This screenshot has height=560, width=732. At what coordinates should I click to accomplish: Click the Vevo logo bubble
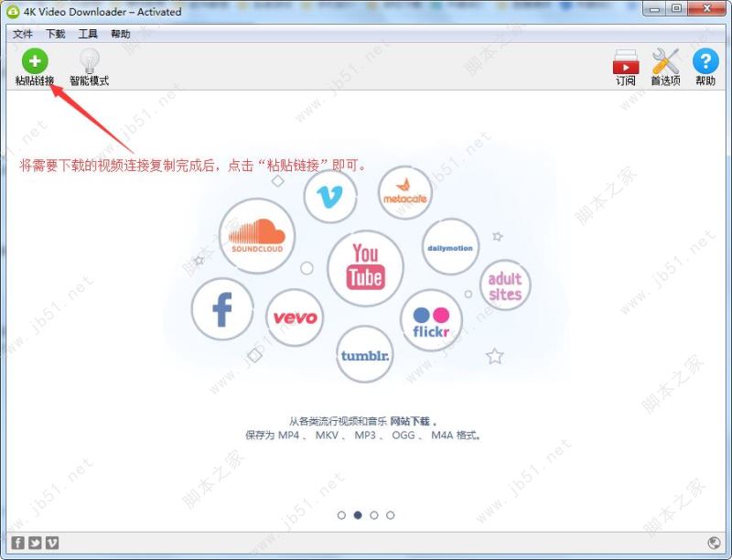click(x=295, y=318)
